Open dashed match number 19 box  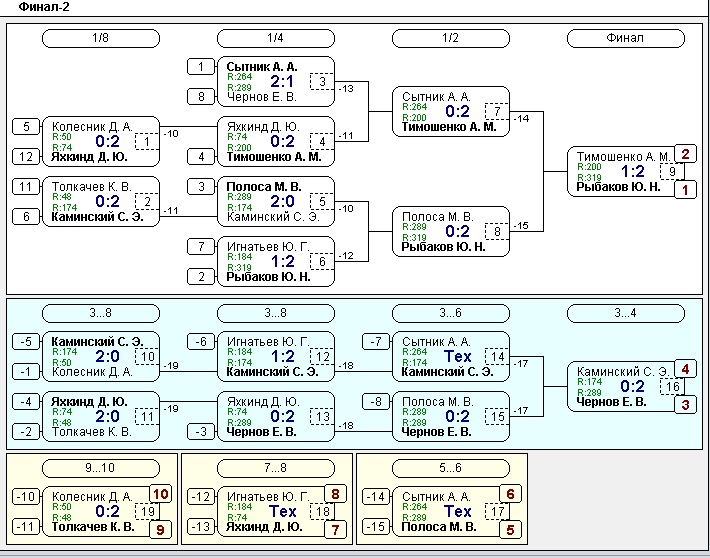[x=147, y=512]
